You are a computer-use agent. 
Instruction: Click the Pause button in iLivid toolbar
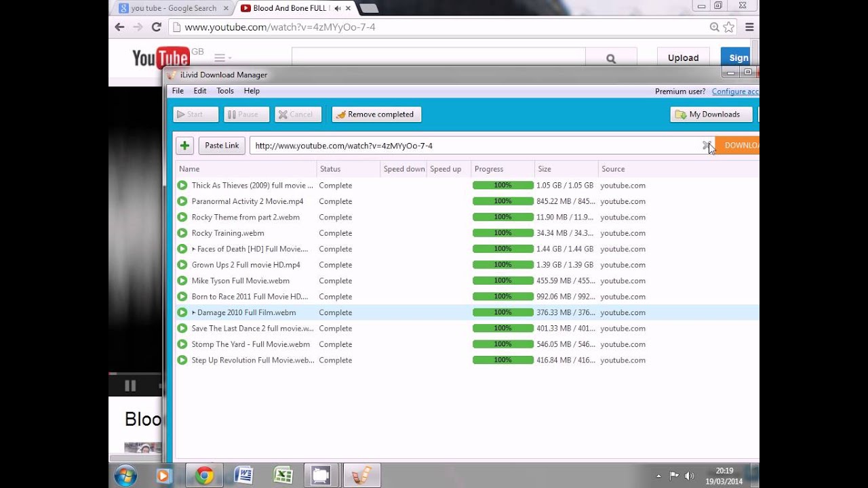247,115
